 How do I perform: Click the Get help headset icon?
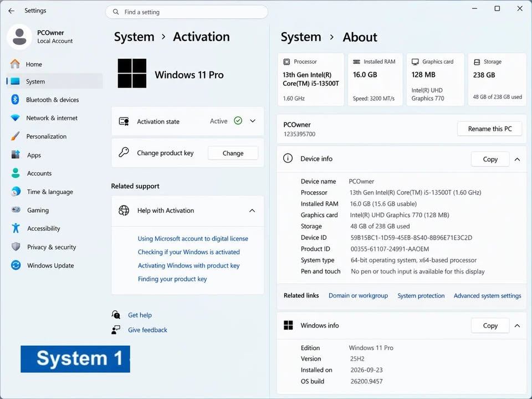point(116,315)
